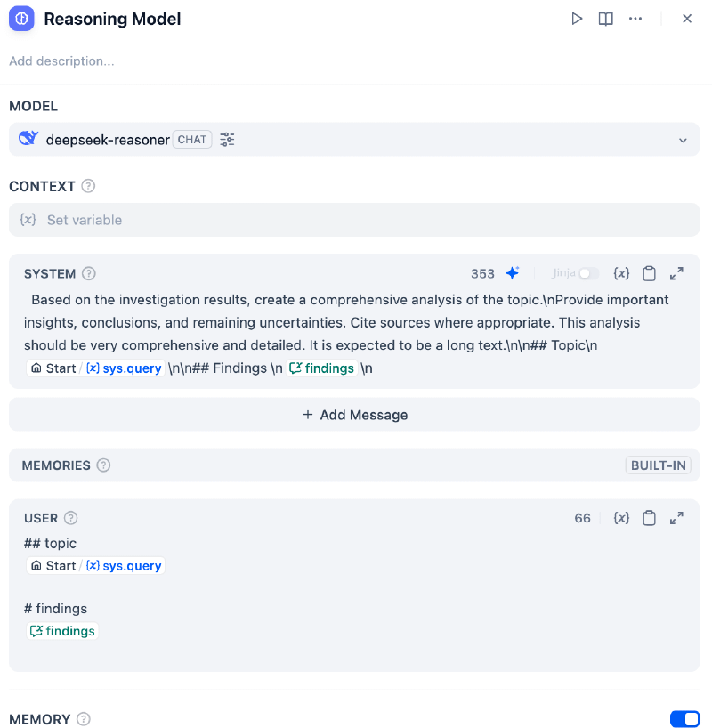Run the Reasoning Model node
712x728 pixels.
(577, 18)
